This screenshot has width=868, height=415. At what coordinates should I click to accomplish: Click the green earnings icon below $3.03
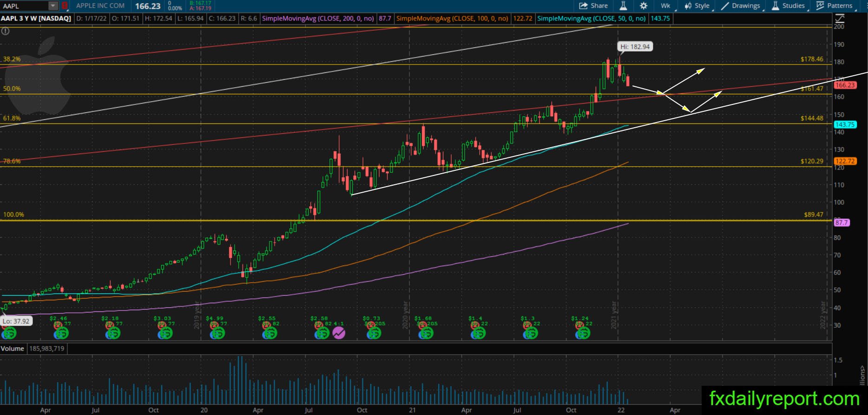pos(166,333)
